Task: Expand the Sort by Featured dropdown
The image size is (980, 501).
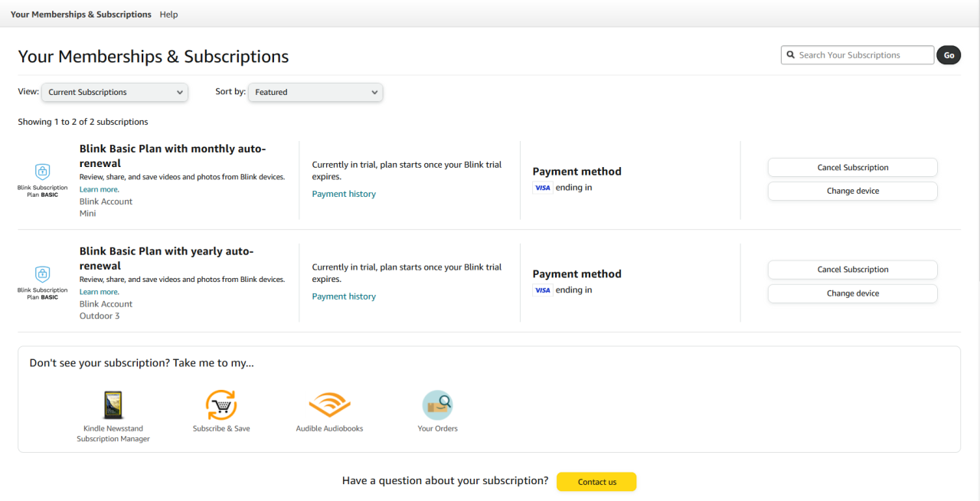Action: coord(315,92)
